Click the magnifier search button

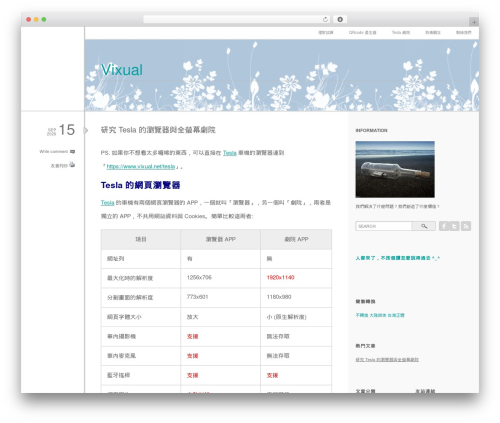(424, 226)
